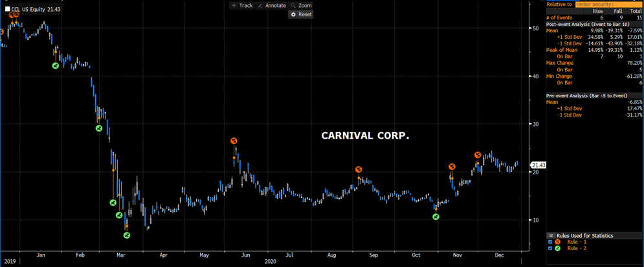Click the 78.20% max change value
The width and height of the screenshot is (644, 267).
point(634,63)
